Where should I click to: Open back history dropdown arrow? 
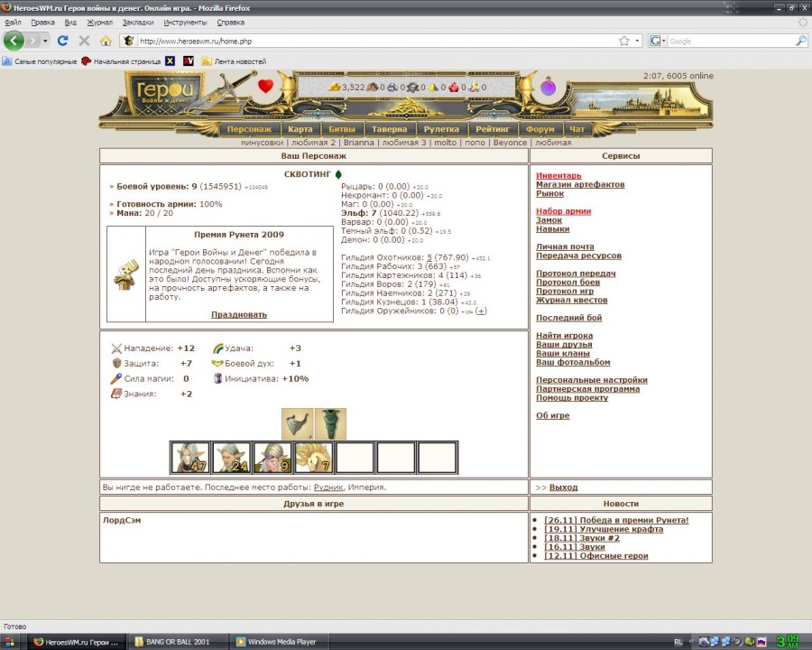pos(46,41)
